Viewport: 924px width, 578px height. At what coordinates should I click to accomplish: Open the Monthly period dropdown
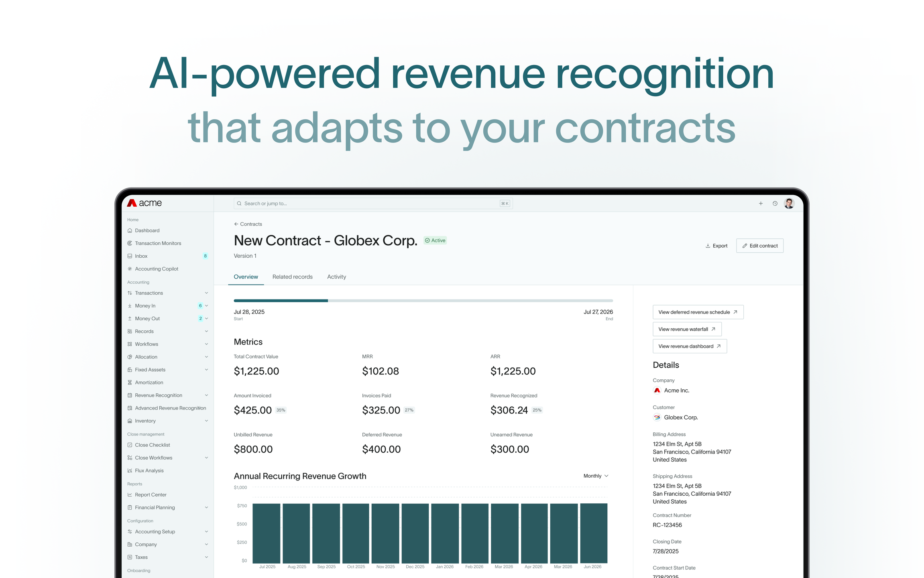pos(596,476)
